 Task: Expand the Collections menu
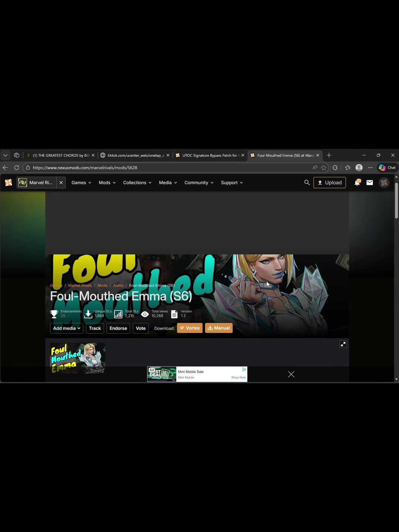click(x=137, y=183)
